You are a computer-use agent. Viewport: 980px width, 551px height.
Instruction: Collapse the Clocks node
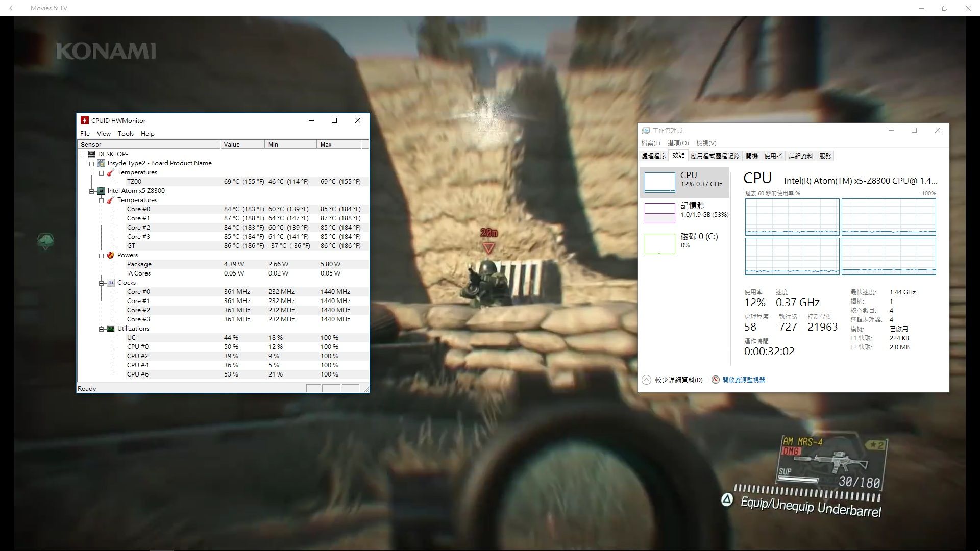[x=102, y=283]
